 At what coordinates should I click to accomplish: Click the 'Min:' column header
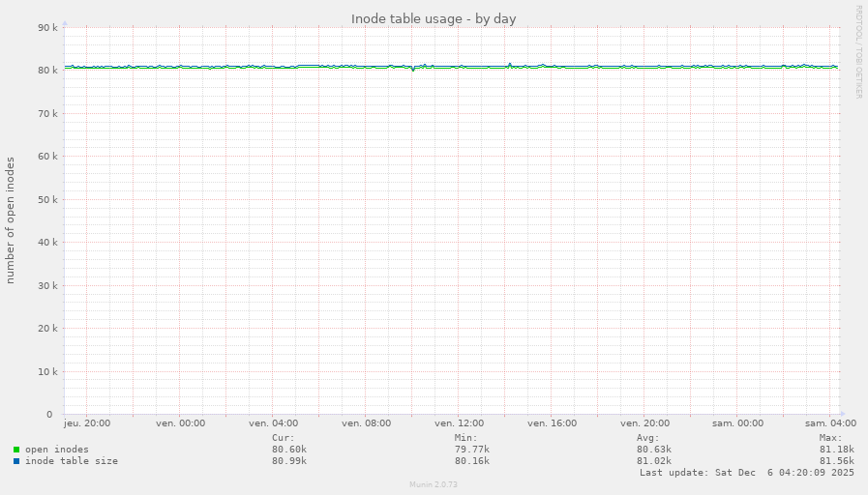pos(465,438)
